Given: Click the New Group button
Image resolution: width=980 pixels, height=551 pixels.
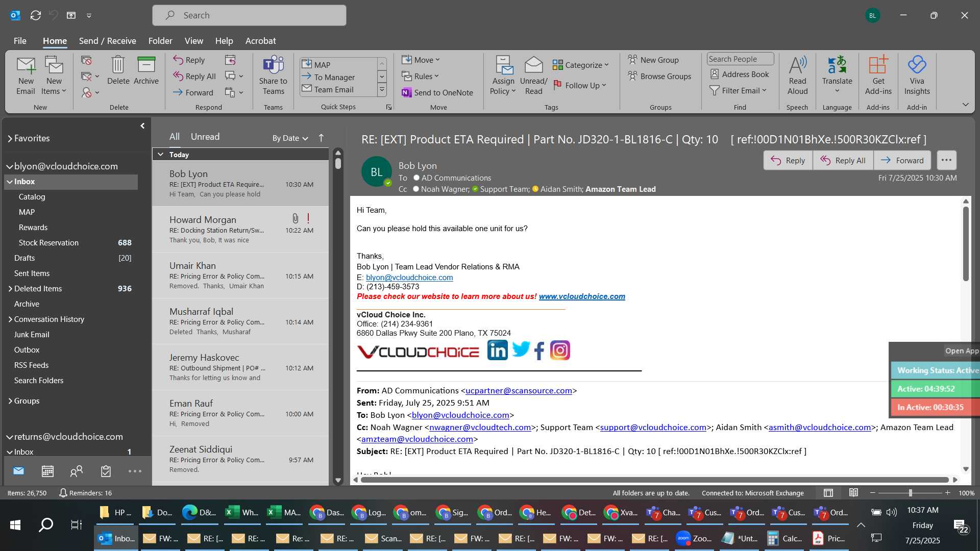Looking at the screenshot, I should pyautogui.click(x=653, y=60).
